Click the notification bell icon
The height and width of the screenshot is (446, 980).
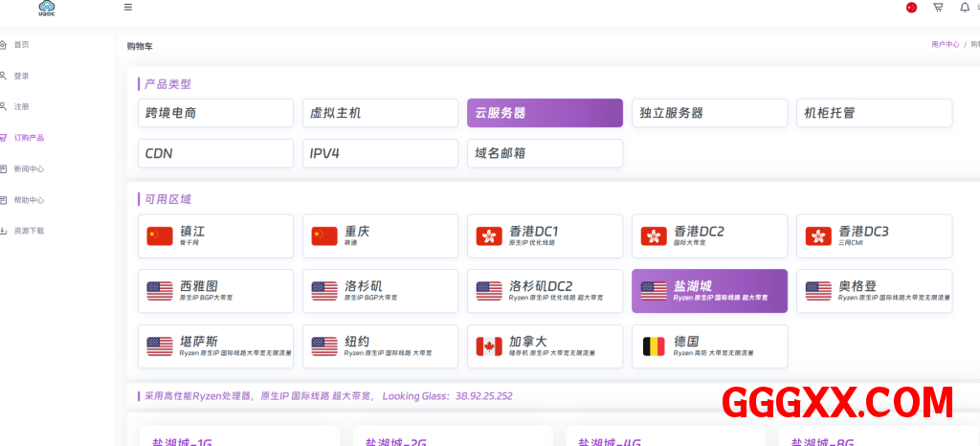coord(964,8)
